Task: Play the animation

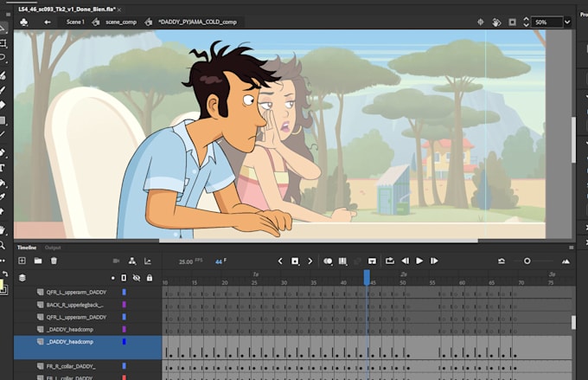Action: tap(419, 261)
